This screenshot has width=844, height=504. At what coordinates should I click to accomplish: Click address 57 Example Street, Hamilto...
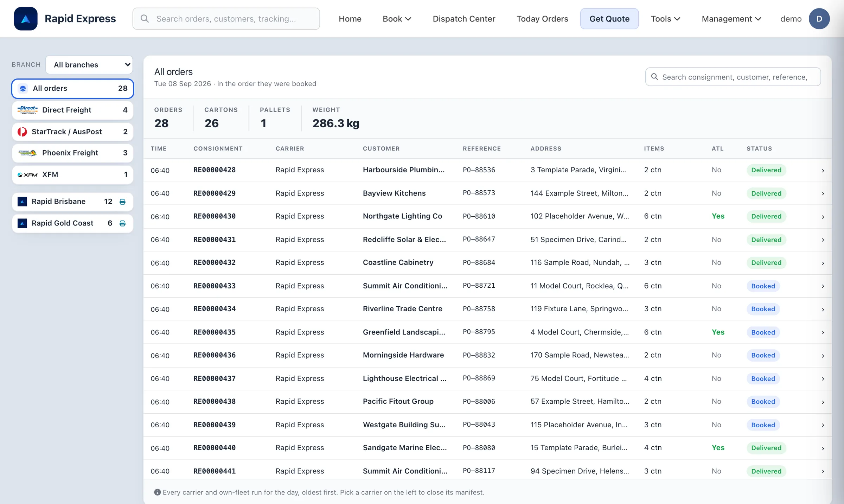pos(580,401)
